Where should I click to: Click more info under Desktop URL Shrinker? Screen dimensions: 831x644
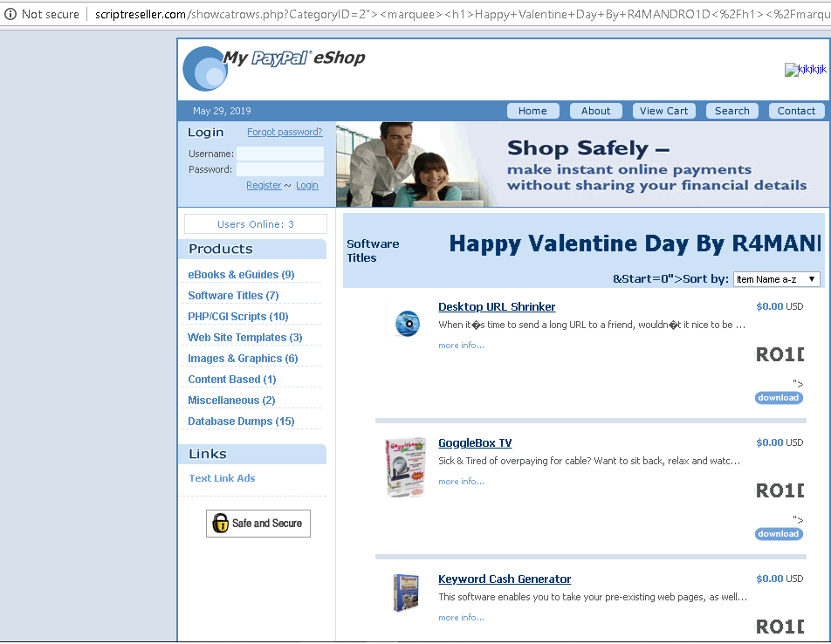(461, 346)
